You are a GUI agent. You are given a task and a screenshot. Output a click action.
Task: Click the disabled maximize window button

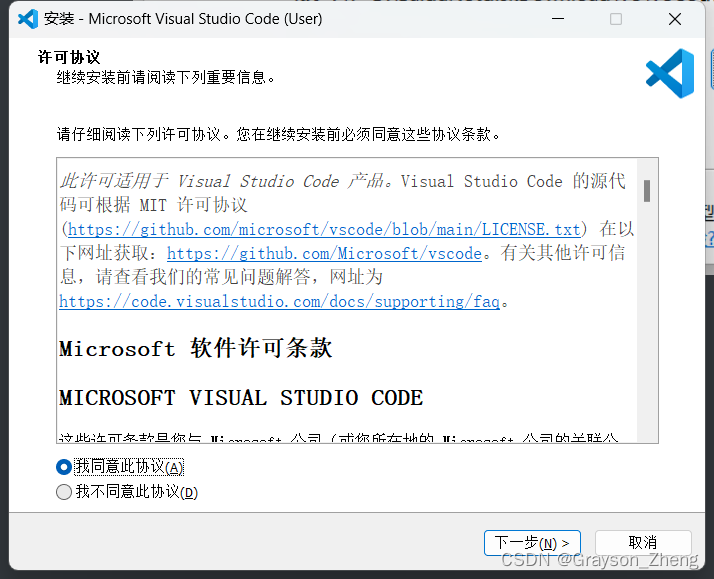[615, 19]
